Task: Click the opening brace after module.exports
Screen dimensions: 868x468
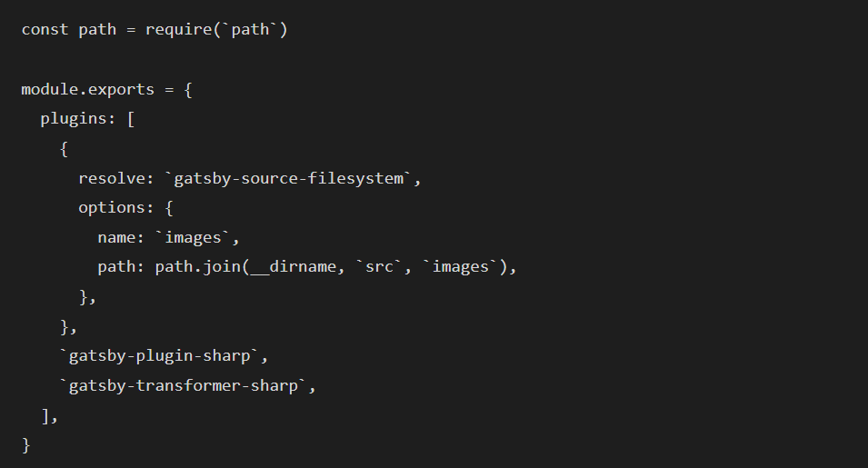Action: click(188, 89)
